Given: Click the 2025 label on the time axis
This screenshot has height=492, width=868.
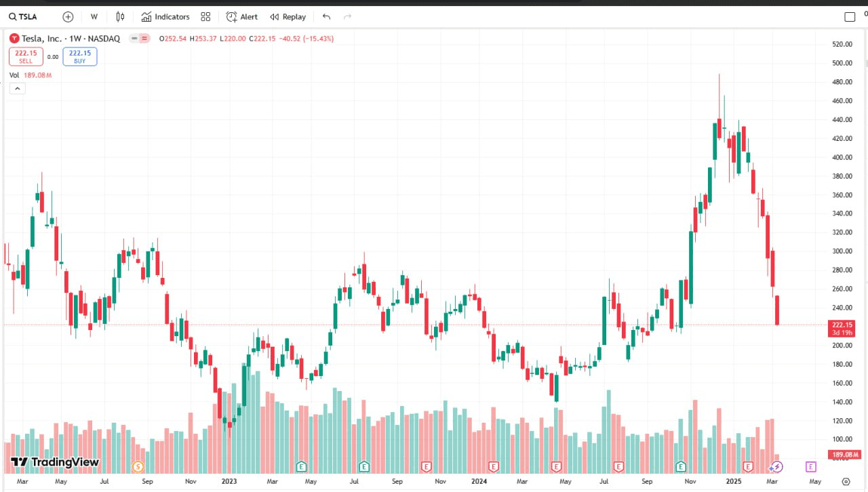Looking at the screenshot, I should [x=734, y=482].
